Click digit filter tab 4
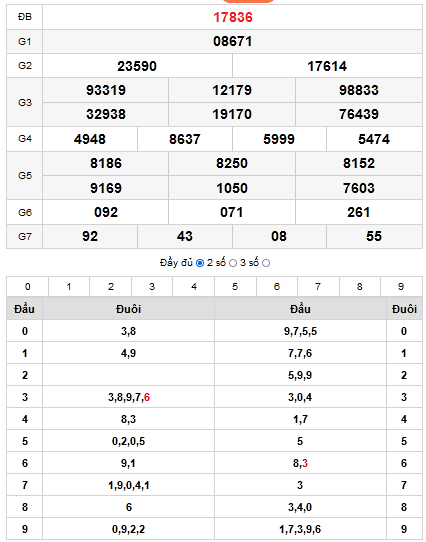This screenshot has width=426, height=542. (x=194, y=287)
